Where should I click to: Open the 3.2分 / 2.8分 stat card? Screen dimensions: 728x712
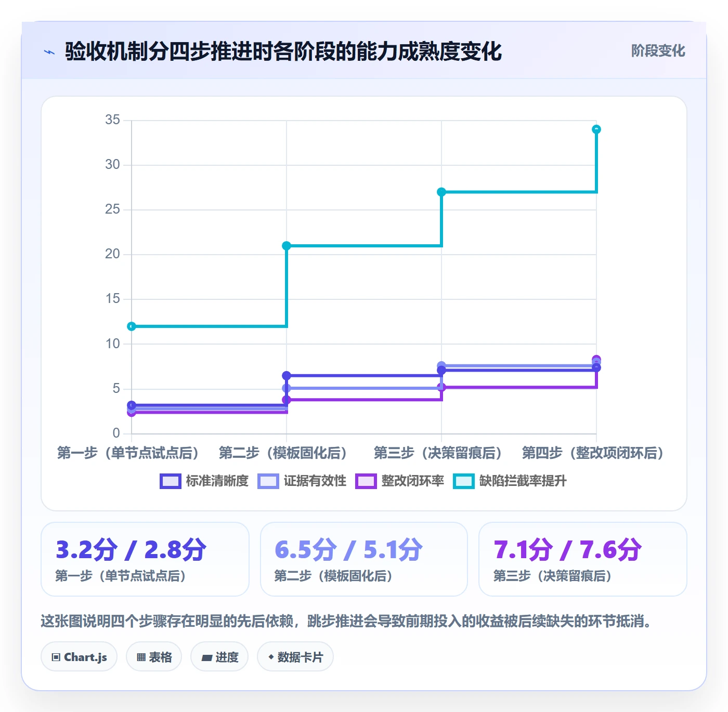click(x=145, y=559)
